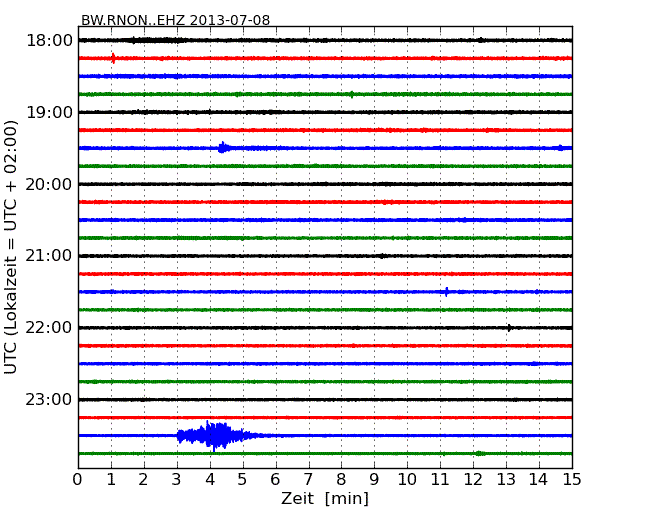Select the 19:00 time tick label

[49, 112]
